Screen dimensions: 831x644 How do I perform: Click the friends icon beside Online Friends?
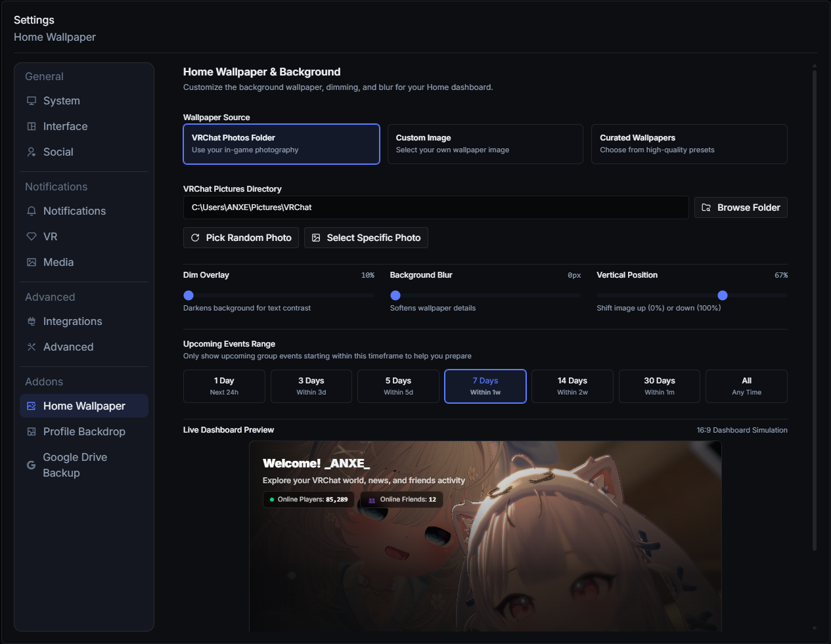pyautogui.click(x=372, y=500)
